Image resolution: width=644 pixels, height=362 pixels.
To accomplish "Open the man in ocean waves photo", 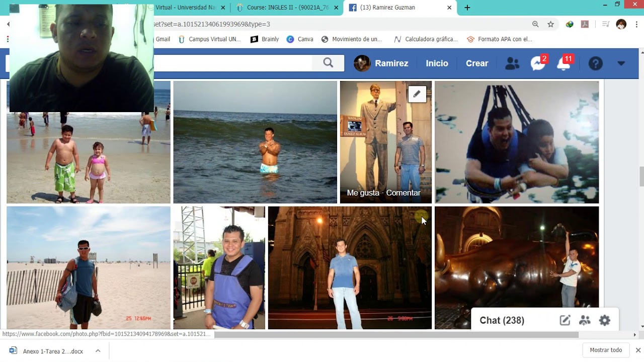I will coord(255,142).
